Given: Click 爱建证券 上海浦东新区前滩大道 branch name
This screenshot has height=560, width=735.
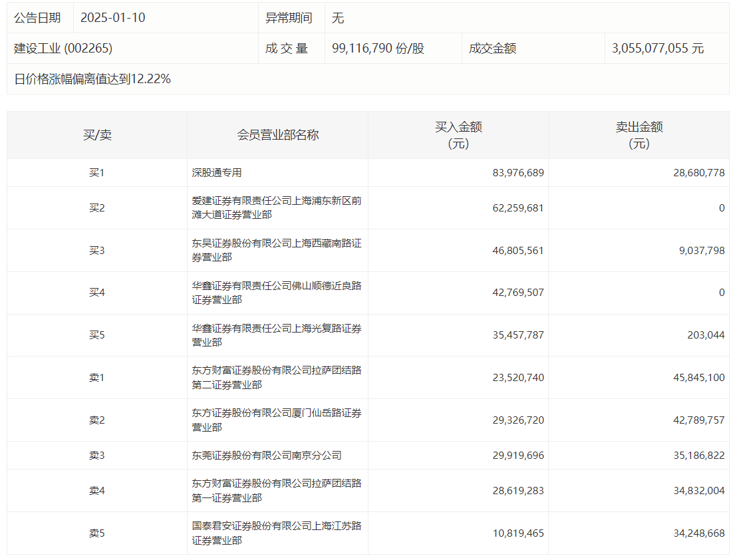Looking at the screenshot, I should point(277,208).
